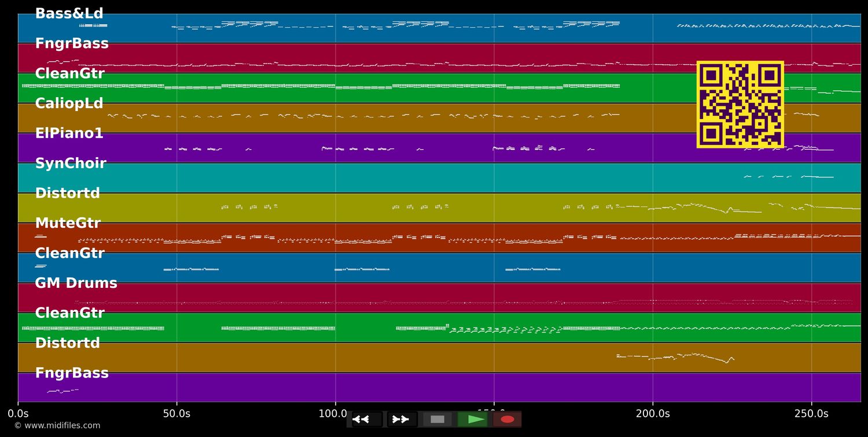The image size is (868, 437).
Task: Jump to the 50.0s timeline marker
Action: pos(176,413)
